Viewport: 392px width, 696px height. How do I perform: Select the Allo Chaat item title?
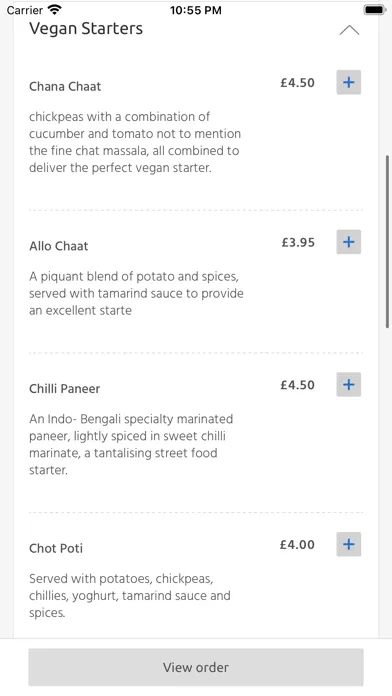tap(59, 246)
